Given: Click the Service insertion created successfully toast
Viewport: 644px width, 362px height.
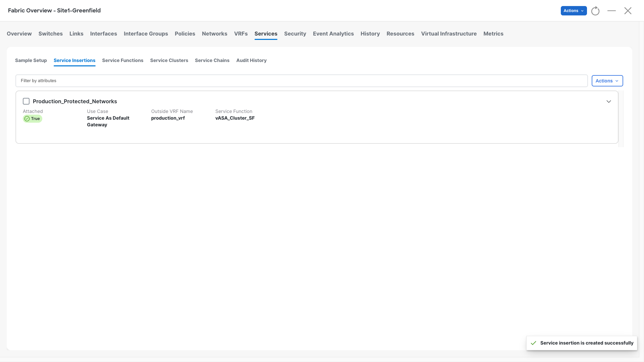Looking at the screenshot, I should (582, 343).
